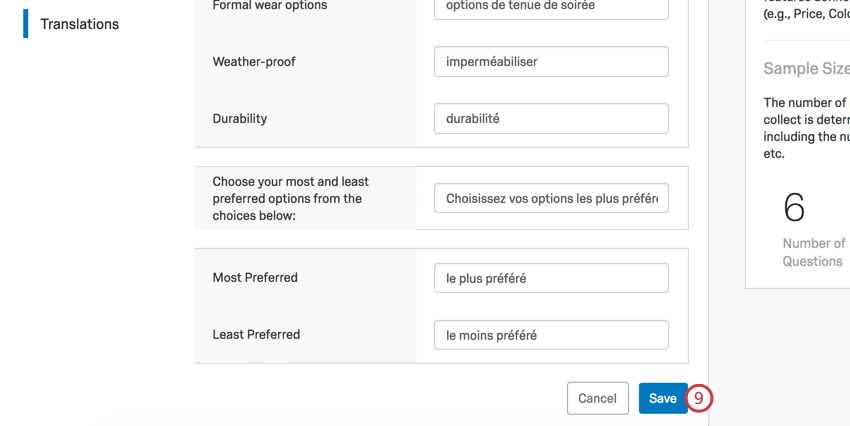Click the 'Formal wear options' source label
This screenshot has height=426, width=850.
coord(270,6)
